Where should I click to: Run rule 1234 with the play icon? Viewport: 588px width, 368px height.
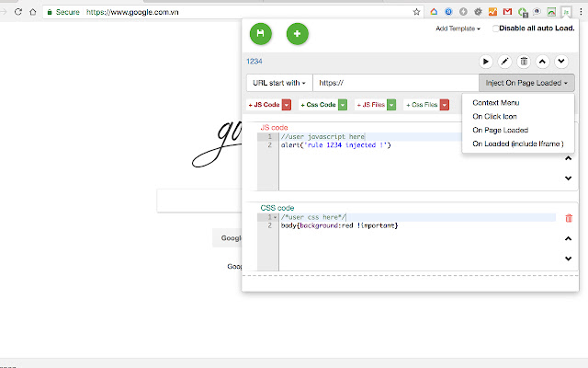click(x=486, y=62)
